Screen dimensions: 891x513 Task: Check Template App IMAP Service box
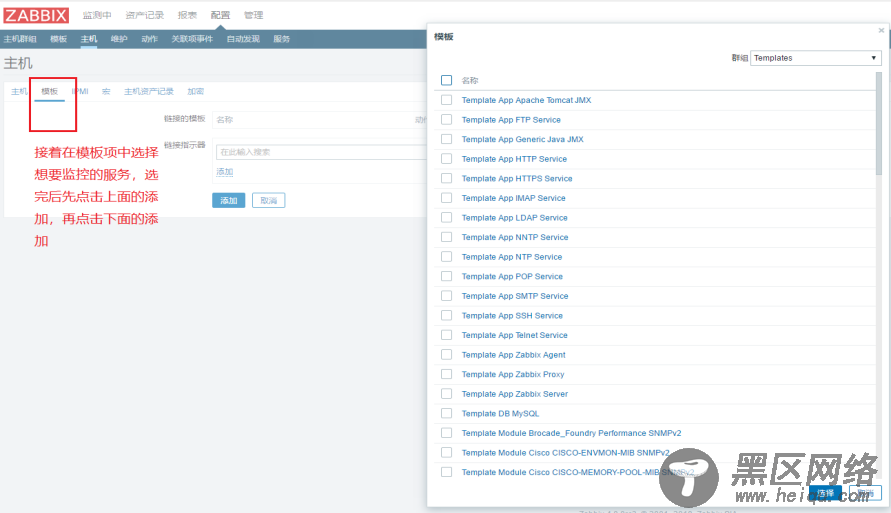point(447,198)
